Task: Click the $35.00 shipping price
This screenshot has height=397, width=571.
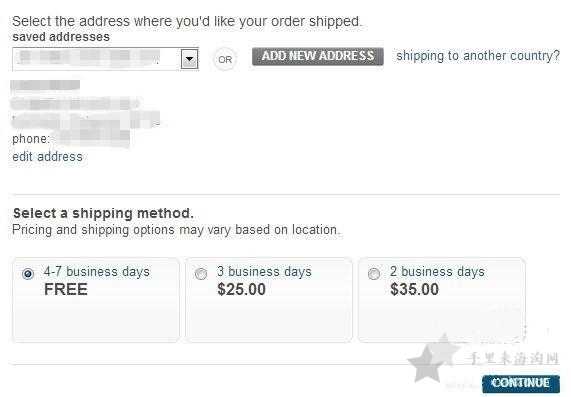Action: click(414, 290)
